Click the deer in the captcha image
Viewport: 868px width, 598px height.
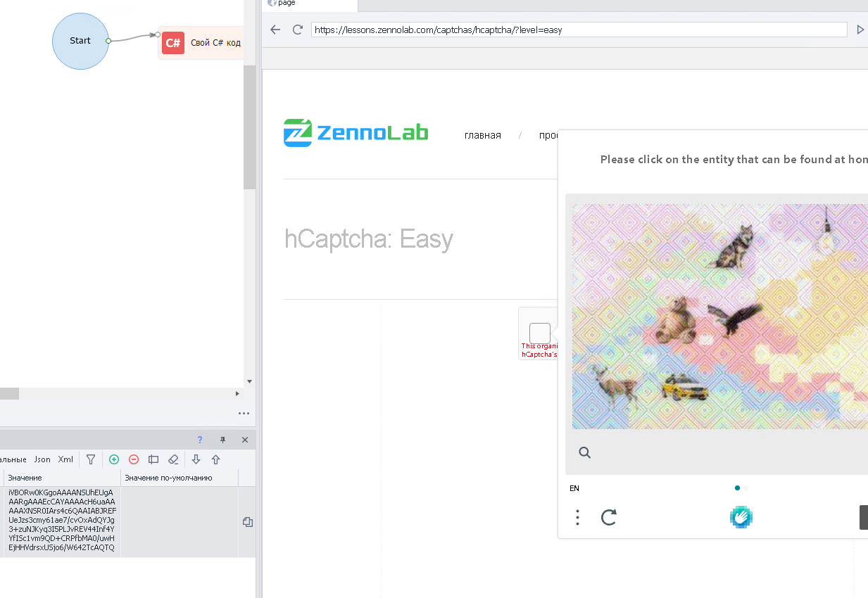pos(617,386)
